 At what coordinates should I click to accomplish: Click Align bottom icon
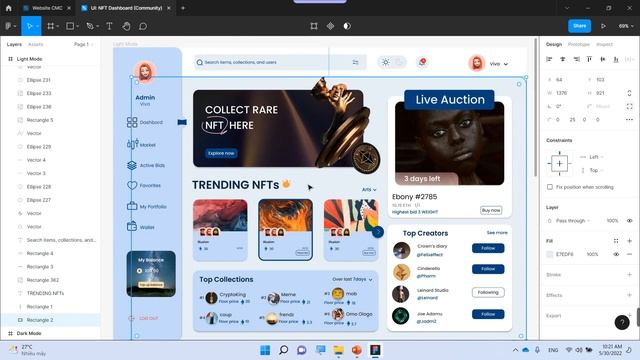point(616,59)
